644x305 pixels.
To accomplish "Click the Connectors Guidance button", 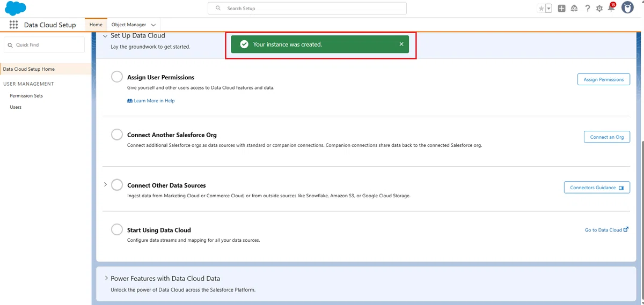I will coord(597,188).
